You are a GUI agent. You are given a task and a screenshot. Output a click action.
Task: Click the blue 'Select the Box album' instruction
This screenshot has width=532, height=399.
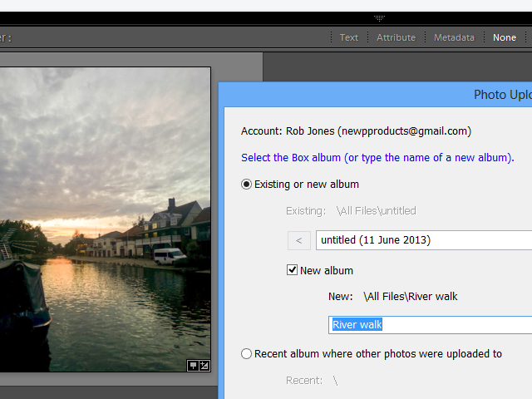point(377,158)
